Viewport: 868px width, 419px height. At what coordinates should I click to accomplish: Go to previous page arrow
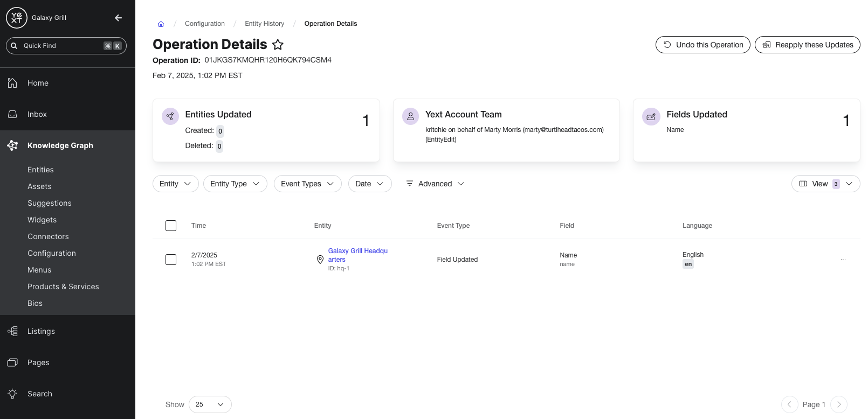tap(789, 404)
